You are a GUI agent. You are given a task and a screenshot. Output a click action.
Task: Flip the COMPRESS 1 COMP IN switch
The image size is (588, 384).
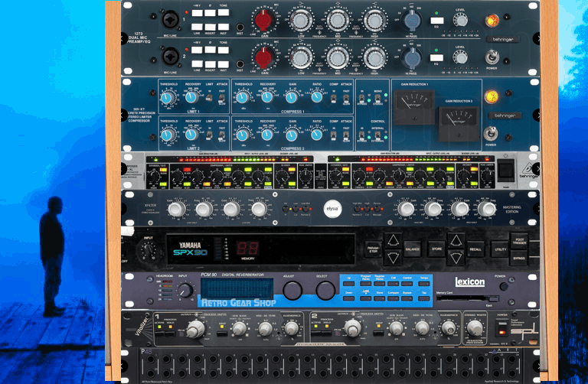click(x=333, y=99)
